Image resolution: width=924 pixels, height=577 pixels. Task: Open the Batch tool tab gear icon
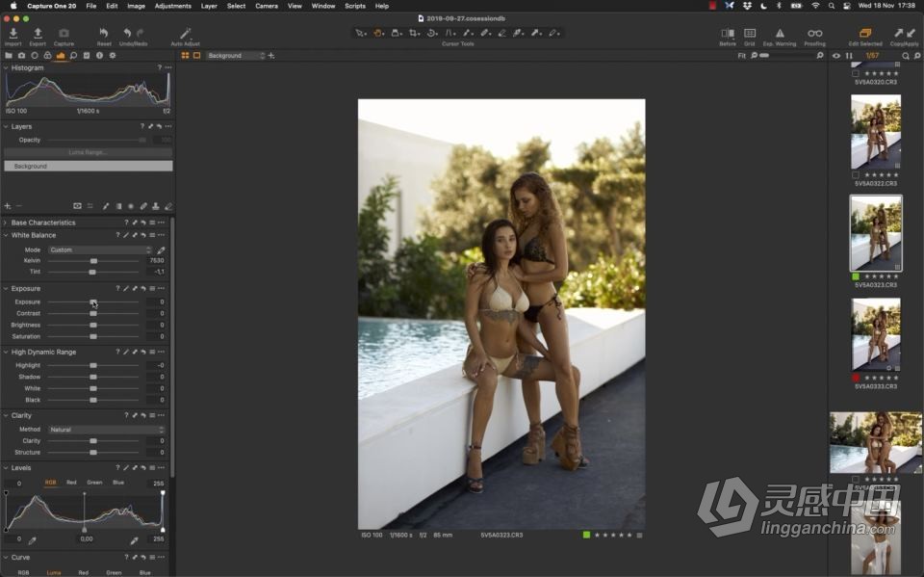pos(112,56)
